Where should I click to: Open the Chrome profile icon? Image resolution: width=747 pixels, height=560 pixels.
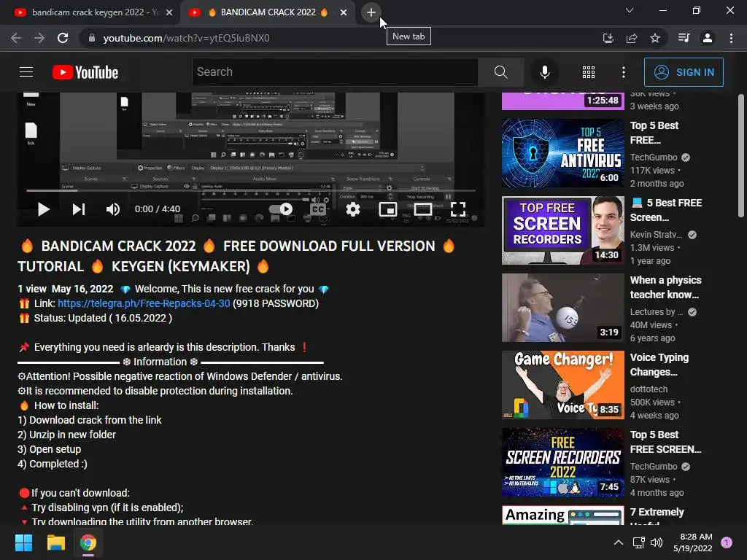(708, 38)
